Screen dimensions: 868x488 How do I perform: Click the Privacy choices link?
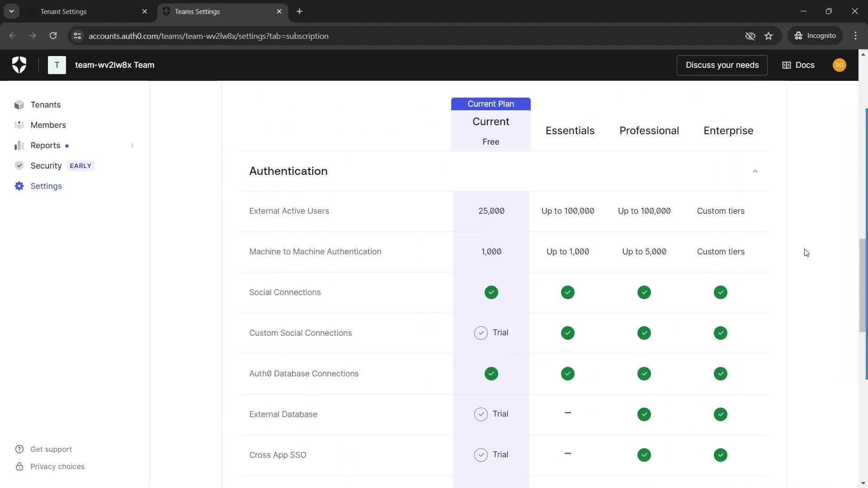pos(57,466)
